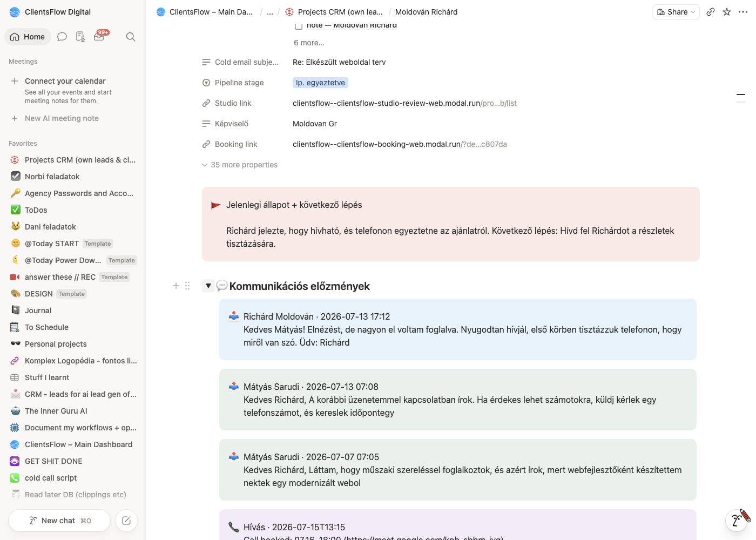Screen dimensions: 756x540
Task: Copy the page link via the link icon
Action: click(711, 12)
